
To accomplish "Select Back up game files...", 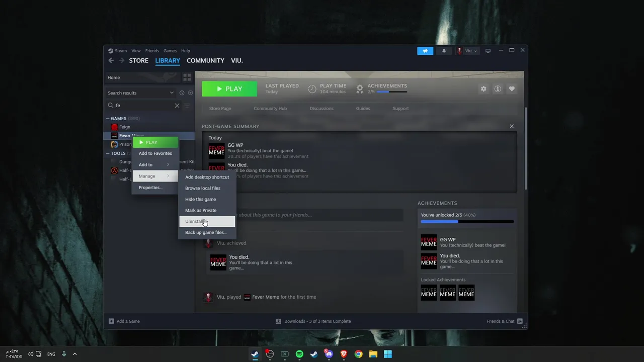I will tap(207, 232).
